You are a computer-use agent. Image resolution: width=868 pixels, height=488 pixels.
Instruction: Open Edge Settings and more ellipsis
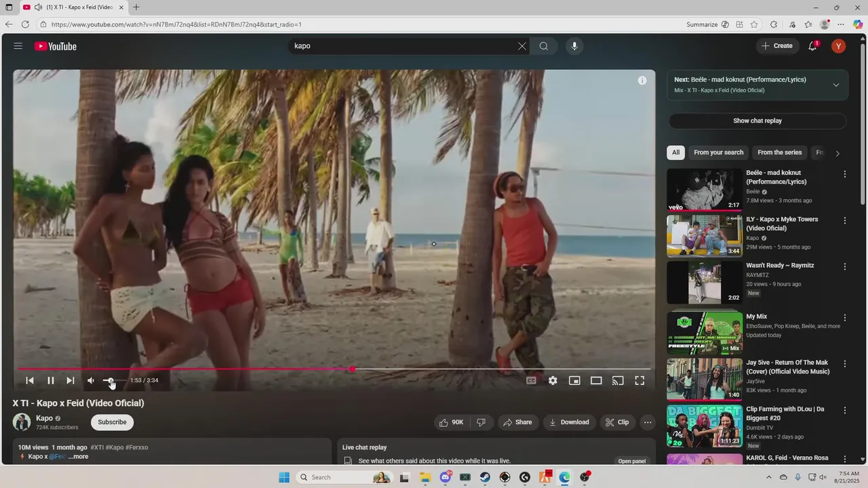[x=841, y=24]
